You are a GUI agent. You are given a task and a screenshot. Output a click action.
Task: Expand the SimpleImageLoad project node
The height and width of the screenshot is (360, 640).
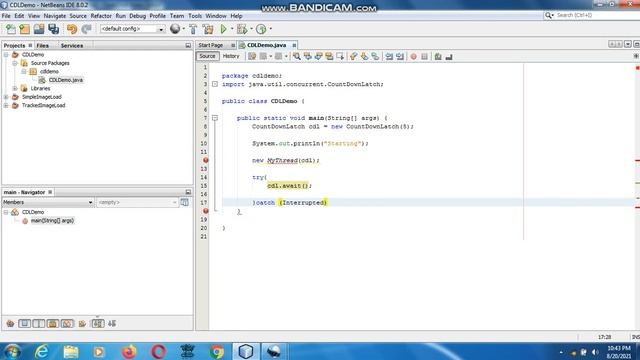click(x=6, y=97)
